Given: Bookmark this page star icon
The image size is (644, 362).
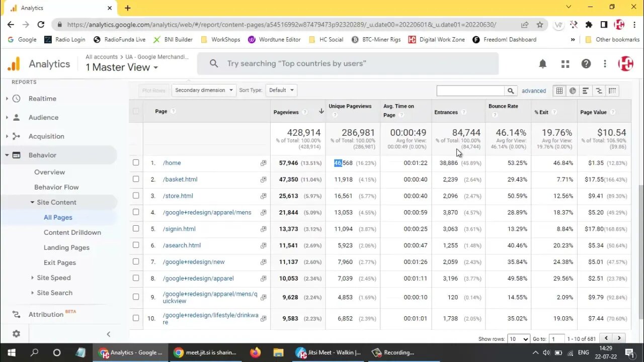Looking at the screenshot, I should pos(540,24).
